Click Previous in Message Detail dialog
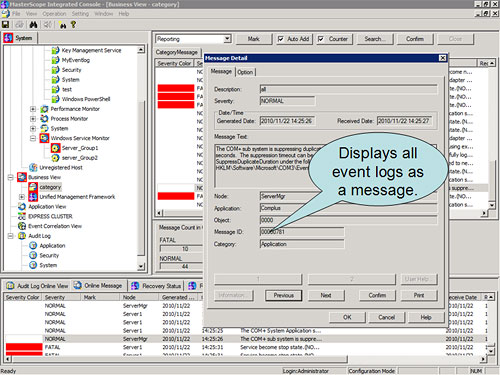 (x=284, y=295)
